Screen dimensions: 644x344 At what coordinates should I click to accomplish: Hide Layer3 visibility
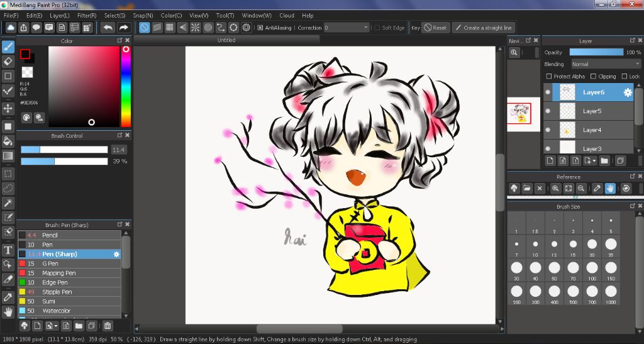(x=548, y=148)
